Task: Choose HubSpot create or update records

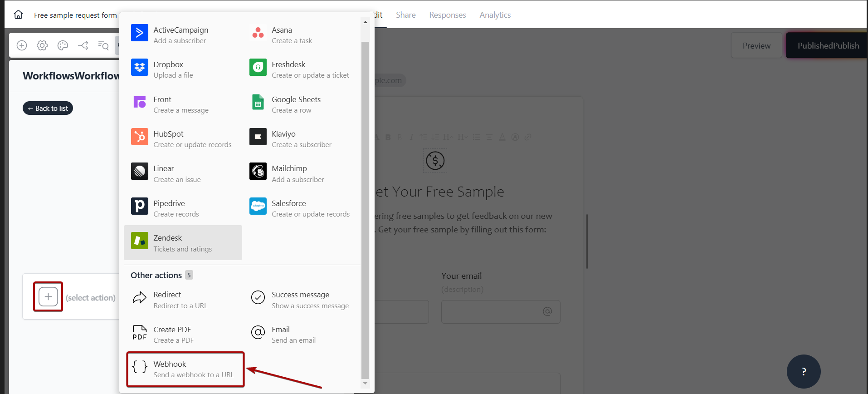Action: click(x=183, y=139)
